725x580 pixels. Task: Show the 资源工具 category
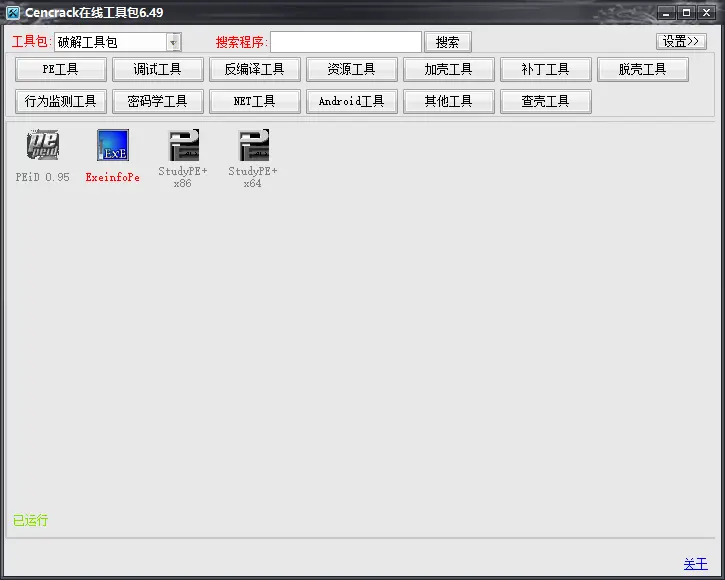click(x=352, y=69)
